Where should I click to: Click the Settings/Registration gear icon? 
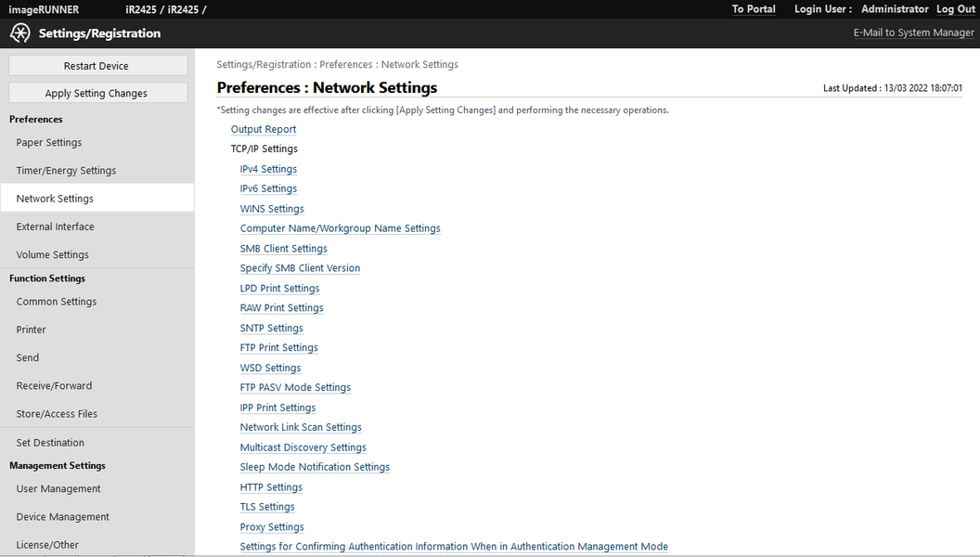point(19,33)
